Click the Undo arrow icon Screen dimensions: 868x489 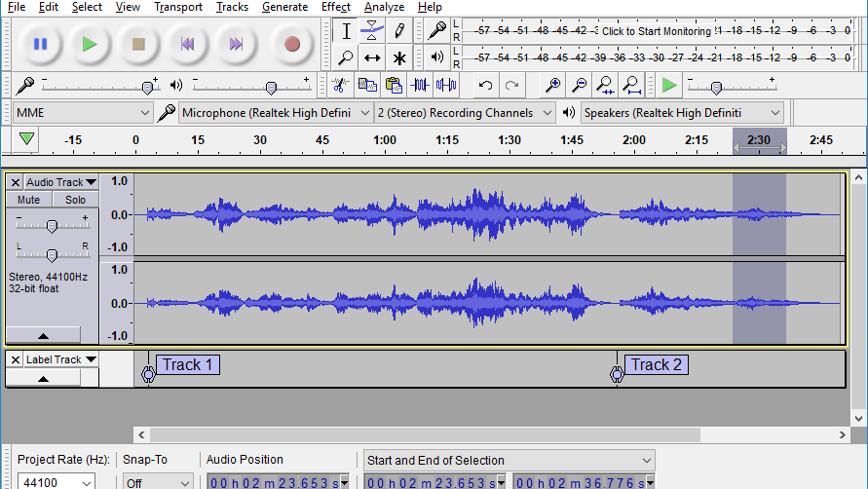coord(485,86)
